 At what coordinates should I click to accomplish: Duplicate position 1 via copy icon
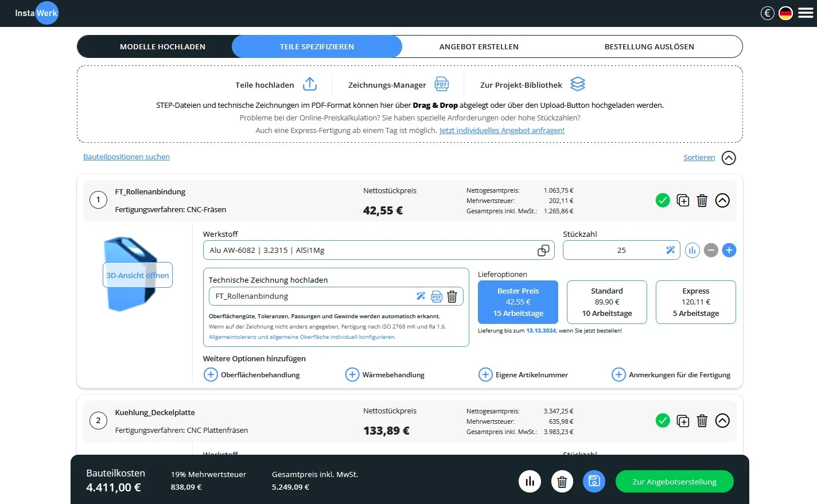(683, 200)
